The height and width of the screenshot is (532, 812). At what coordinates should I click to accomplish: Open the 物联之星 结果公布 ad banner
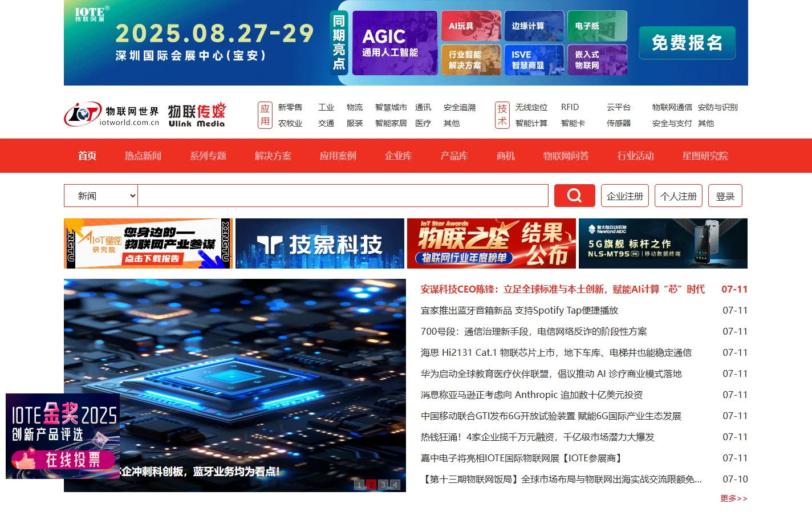pyautogui.click(x=492, y=243)
